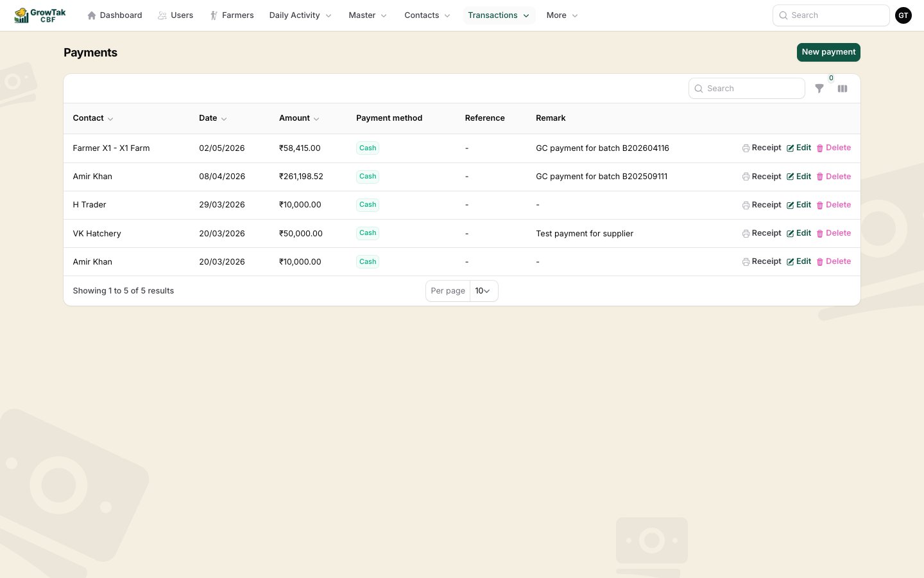
Task: Click the Test payment for supplier remark
Action: [585, 234]
